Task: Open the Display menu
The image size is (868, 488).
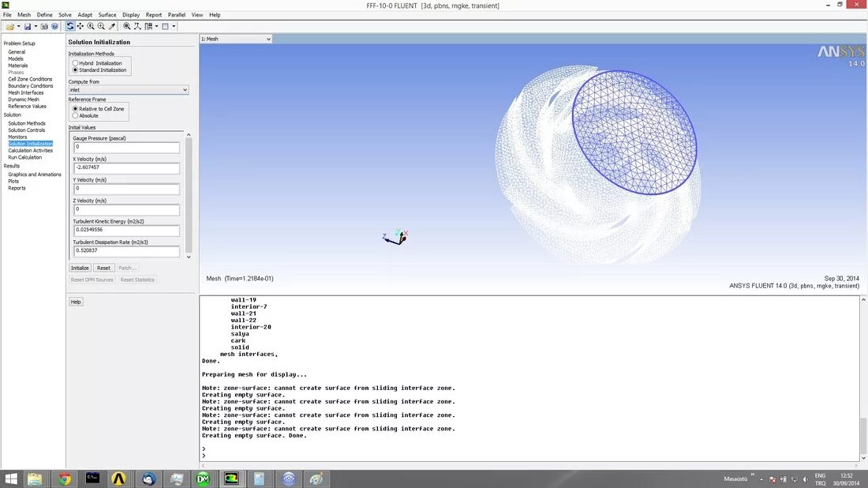Action: 131,15
